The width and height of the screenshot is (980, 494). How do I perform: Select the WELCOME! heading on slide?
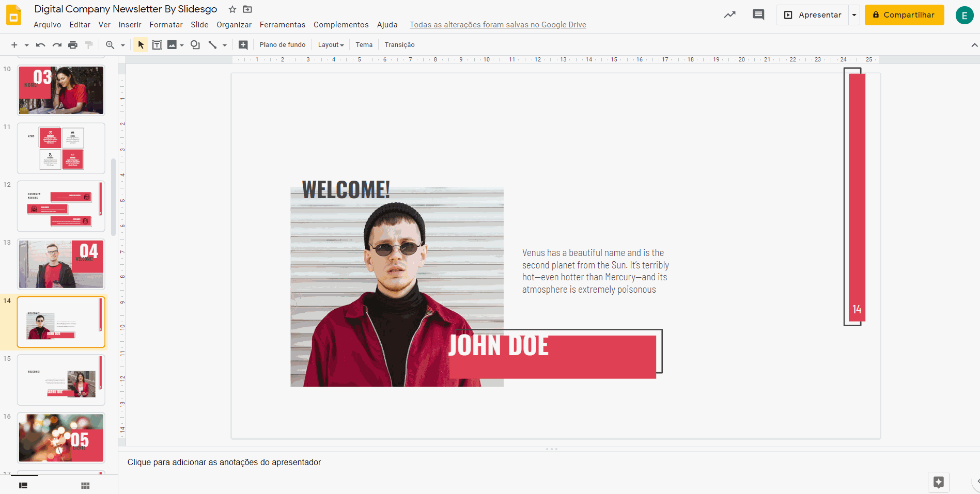coord(346,190)
